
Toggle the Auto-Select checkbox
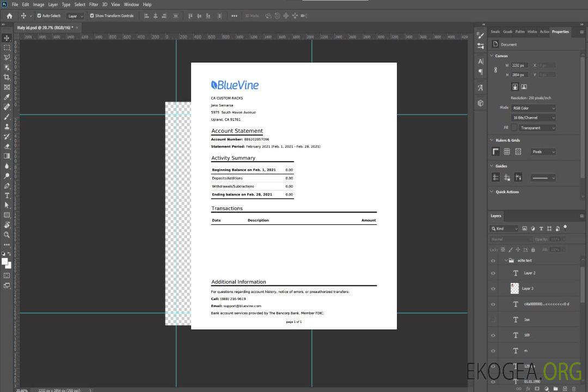(39, 16)
